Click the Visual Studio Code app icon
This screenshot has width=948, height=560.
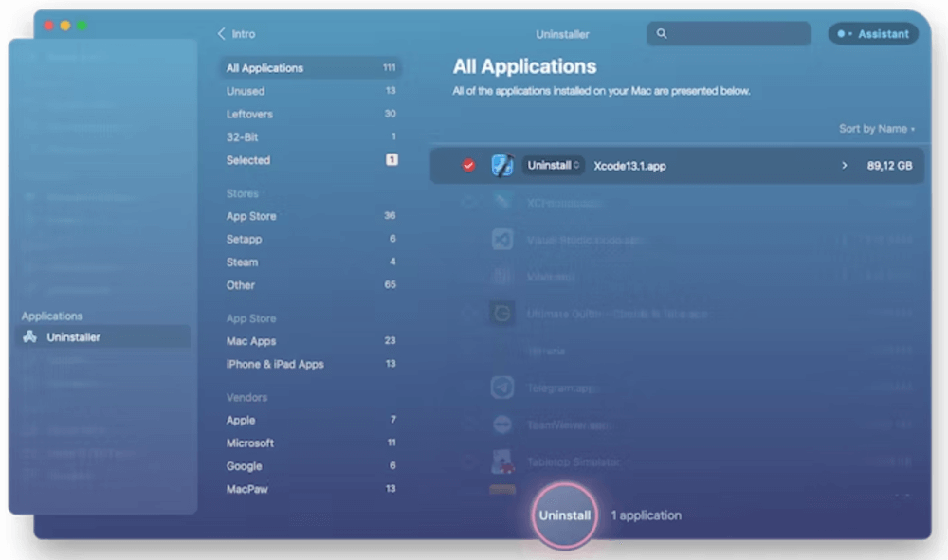click(501, 240)
